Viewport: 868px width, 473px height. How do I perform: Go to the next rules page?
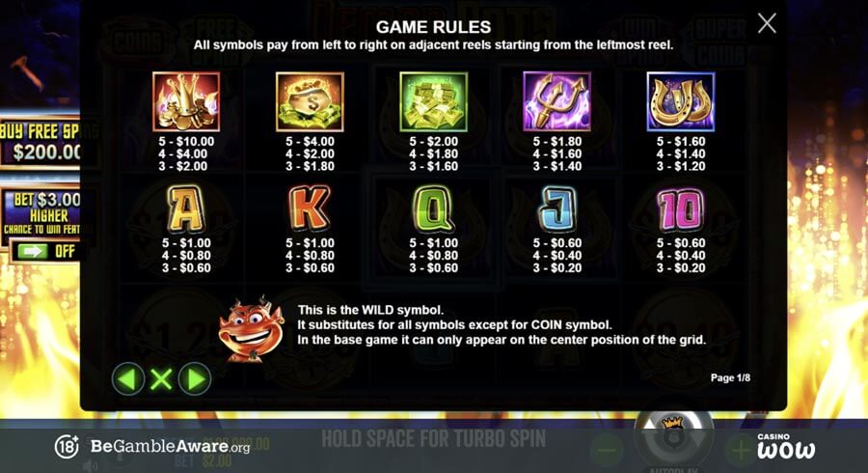(x=195, y=379)
